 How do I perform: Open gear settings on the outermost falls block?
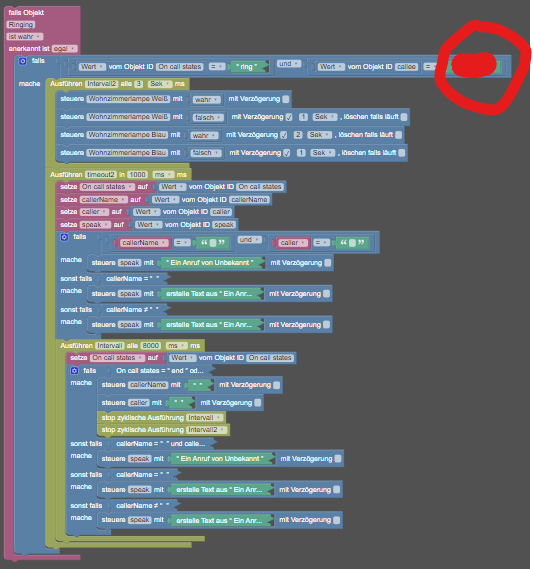(x=22, y=61)
